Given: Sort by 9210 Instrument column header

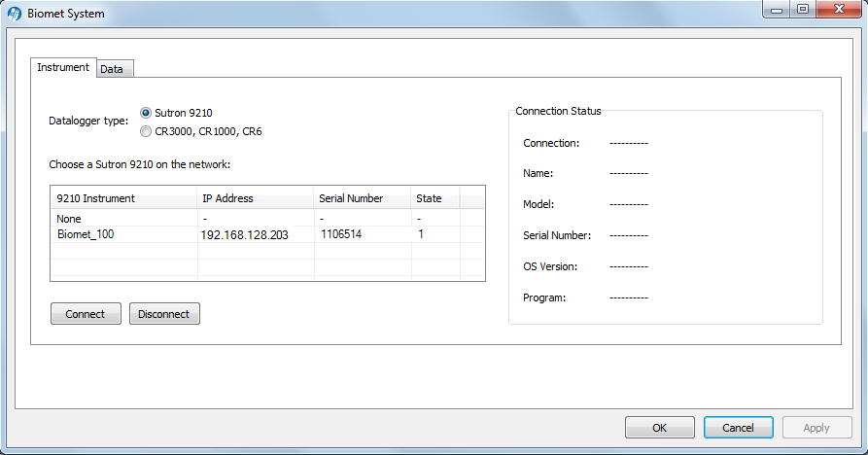Looking at the screenshot, I should coord(123,198).
